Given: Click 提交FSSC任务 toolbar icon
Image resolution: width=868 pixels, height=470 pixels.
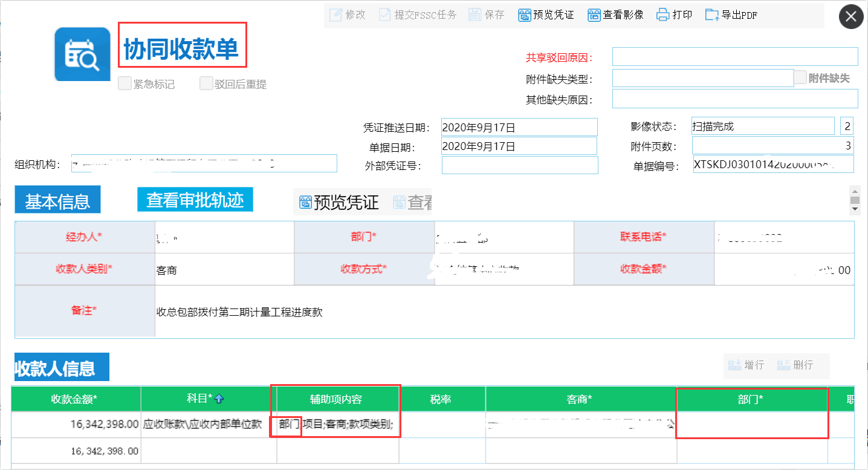Looking at the screenshot, I should [x=385, y=15].
